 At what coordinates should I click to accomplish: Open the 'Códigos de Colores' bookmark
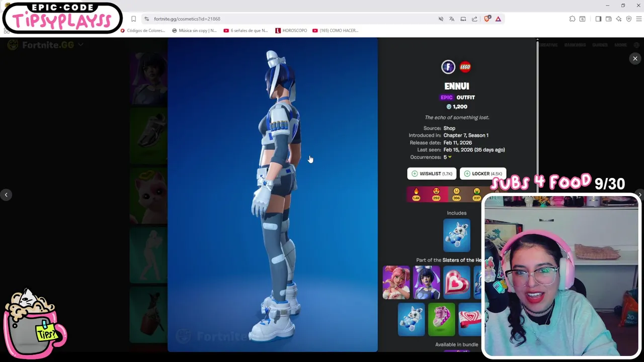point(143,30)
